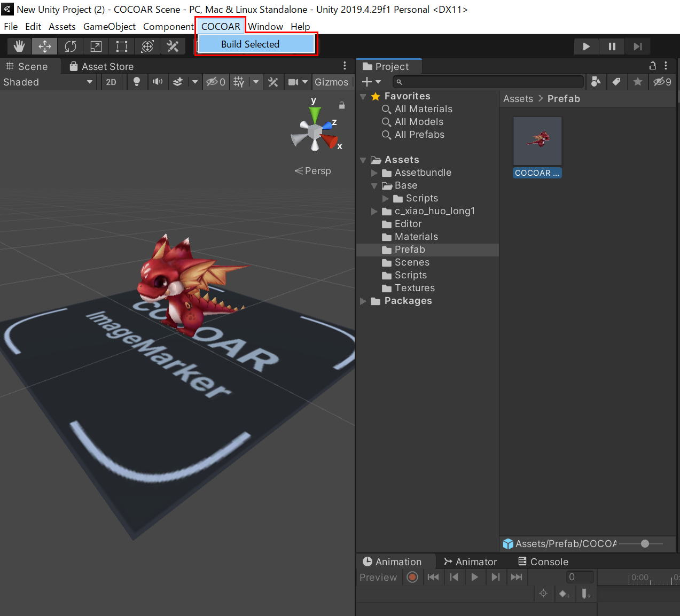The width and height of the screenshot is (680, 616).
Task: Select the Rotate tool
Action: pos(71,46)
